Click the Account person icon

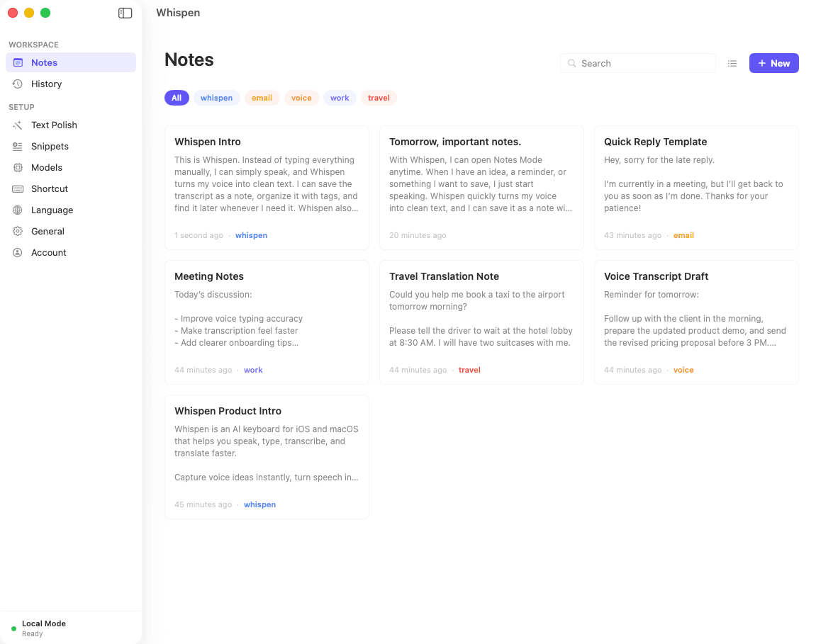(18, 252)
